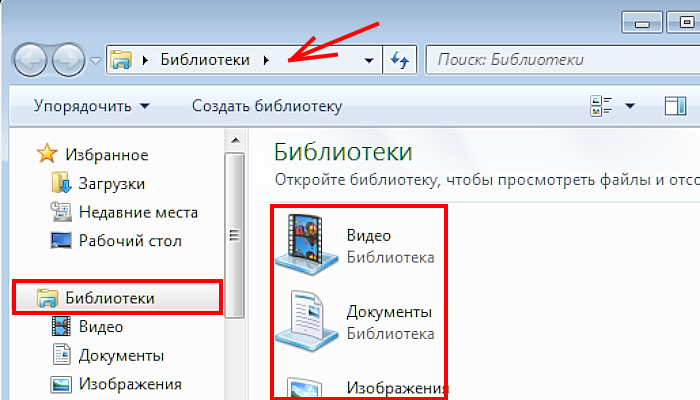The image size is (700, 400).
Task: Click the Back navigation arrow button
Action: click(x=30, y=60)
